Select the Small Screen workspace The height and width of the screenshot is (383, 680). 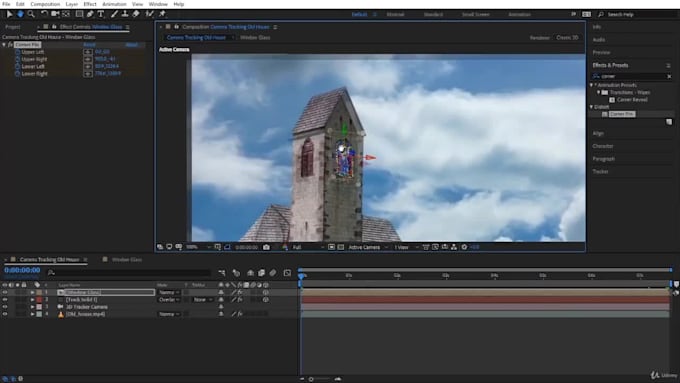(x=475, y=14)
